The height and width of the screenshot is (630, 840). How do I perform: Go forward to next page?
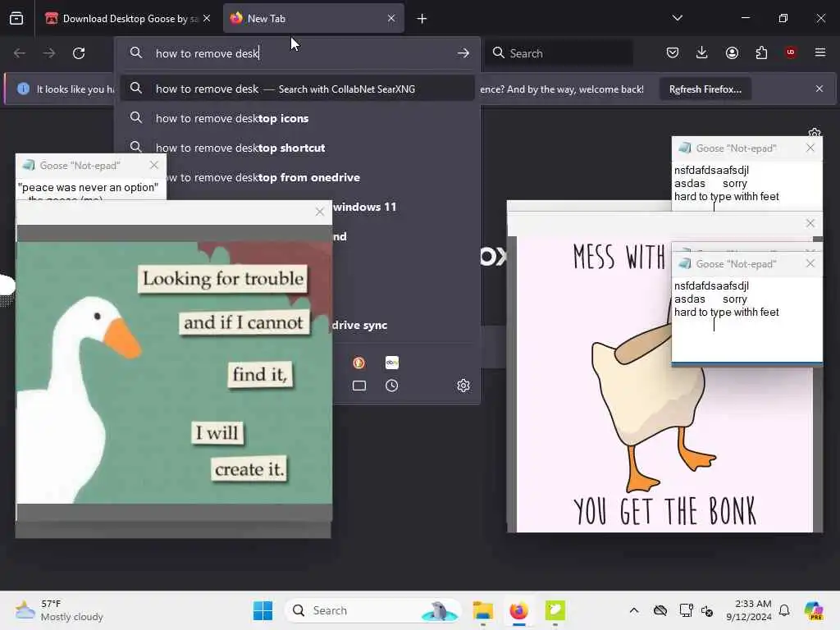pyautogui.click(x=48, y=53)
